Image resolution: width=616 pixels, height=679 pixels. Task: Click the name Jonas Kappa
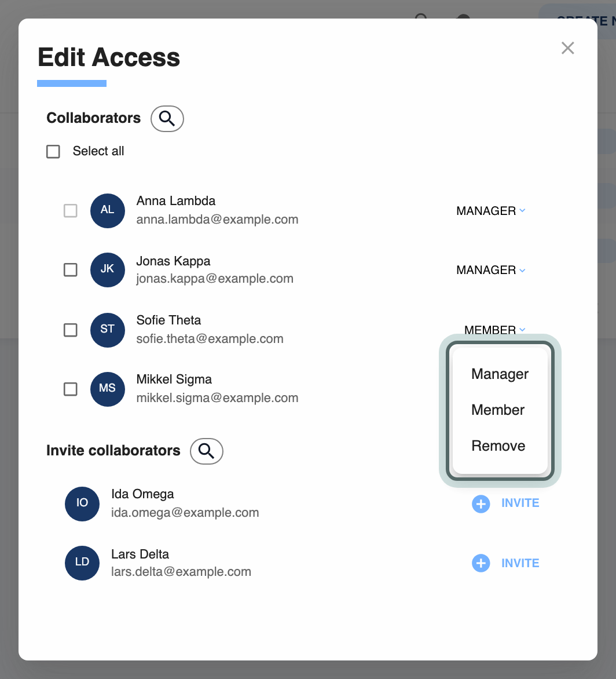click(x=174, y=261)
